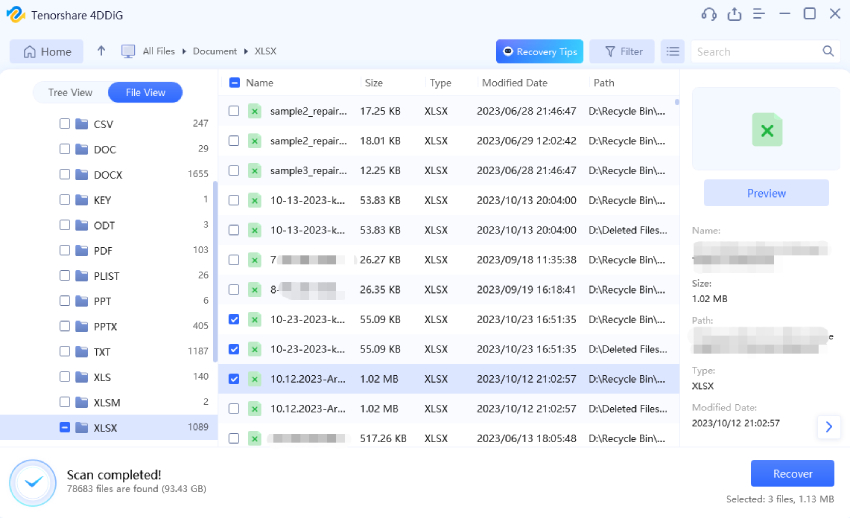Viewport: 850px width, 518px height.
Task: Sort by Modified Date column header
Action: (514, 83)
